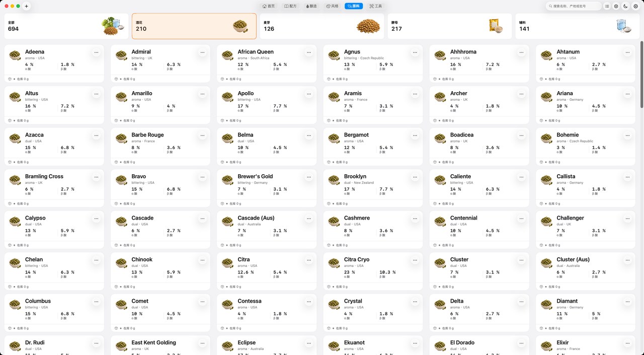This screenshot has height=355, width=644.
Task: Click the hop bowl icon on Chinook card
Action: (121, 263)
